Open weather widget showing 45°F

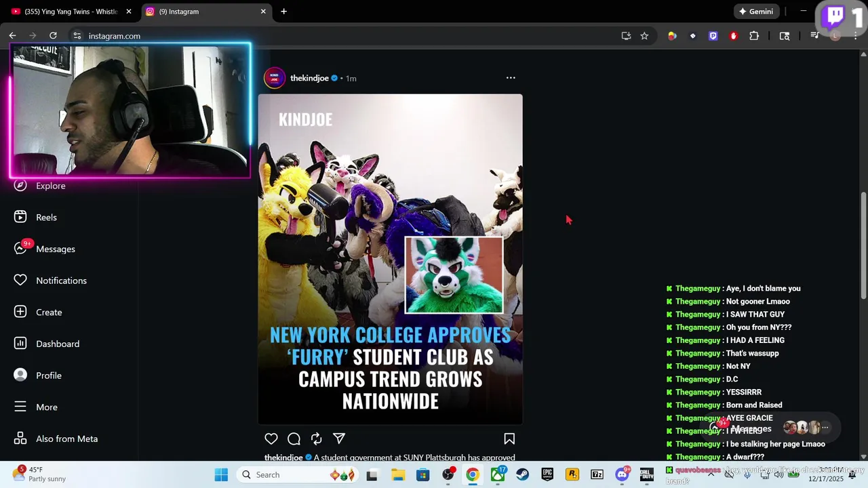click(x=39, y=474)
